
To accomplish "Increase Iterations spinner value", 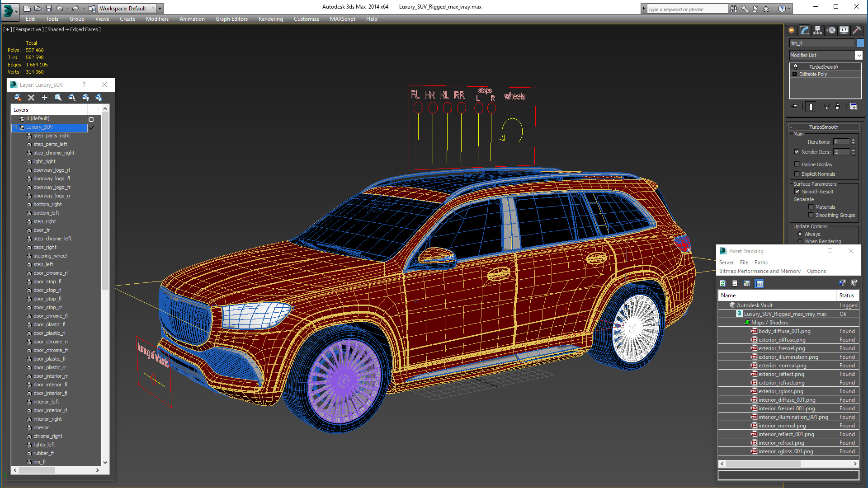I will click(x=854, y=140).
